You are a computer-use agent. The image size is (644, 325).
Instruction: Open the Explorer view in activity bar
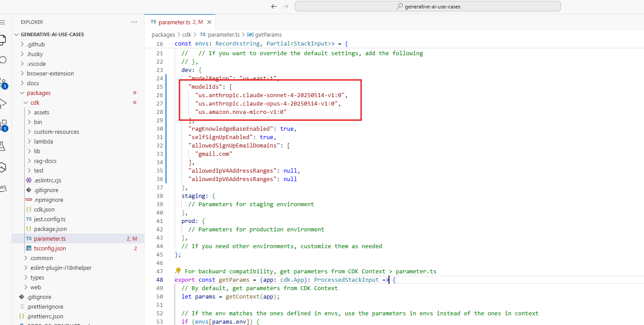tap(2, 40)
